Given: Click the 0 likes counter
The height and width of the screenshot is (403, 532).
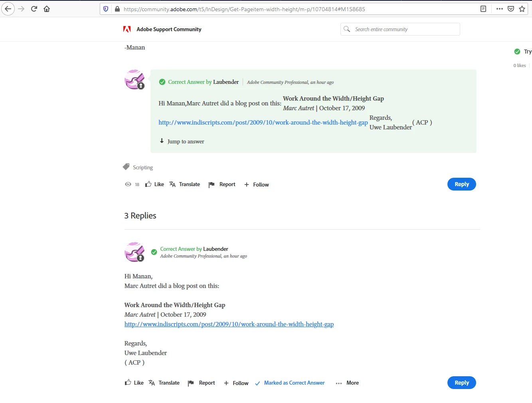Looking at the screenshot, I should 520,66.
